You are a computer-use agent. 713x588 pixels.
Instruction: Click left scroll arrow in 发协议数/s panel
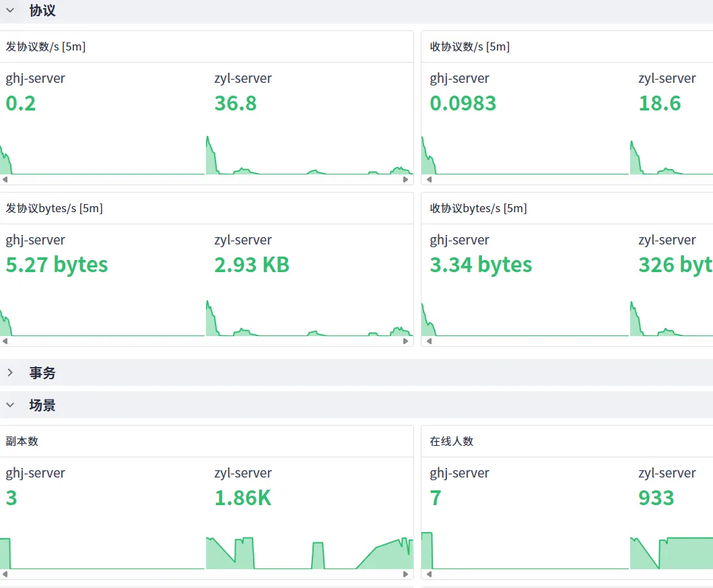[x=5, y=180]
